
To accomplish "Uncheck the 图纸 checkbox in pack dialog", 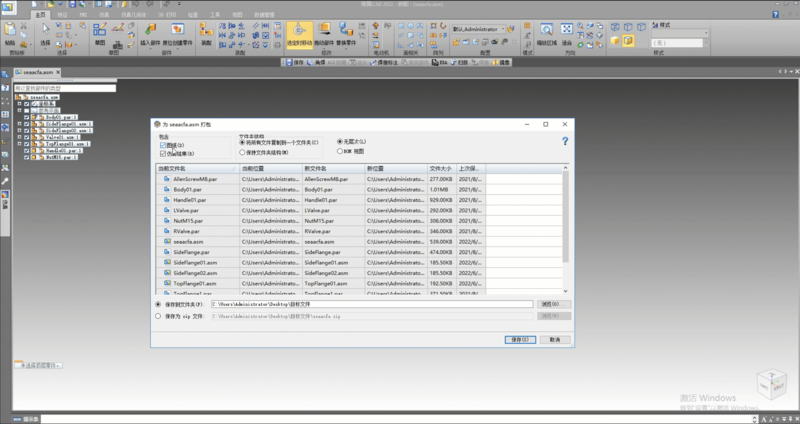I will [163, 145].
